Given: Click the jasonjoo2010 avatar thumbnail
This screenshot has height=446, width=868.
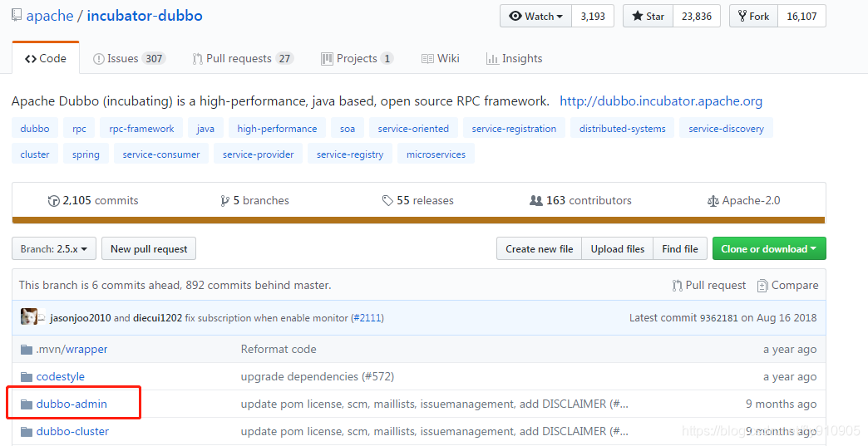Looking at the screenshot, I should click(x=29, y=317).
